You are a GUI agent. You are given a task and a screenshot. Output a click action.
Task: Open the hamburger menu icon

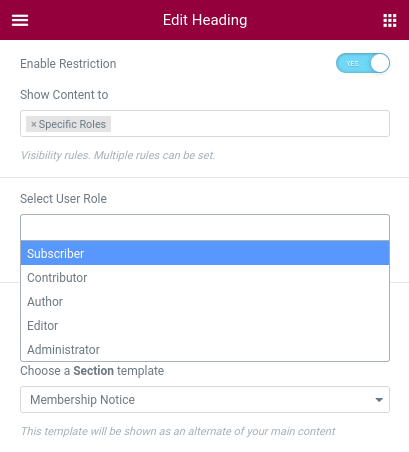click(20, 20)
